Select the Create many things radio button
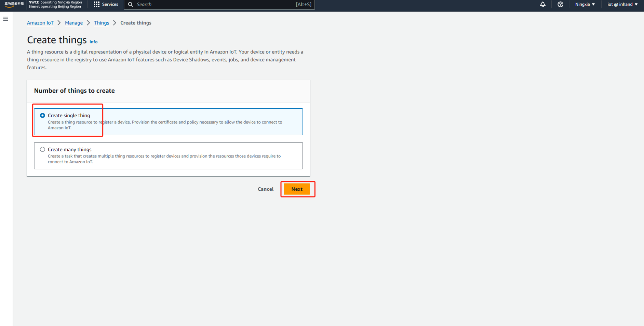The width and height of the screenshot is (644, 326). pos(42,149)
